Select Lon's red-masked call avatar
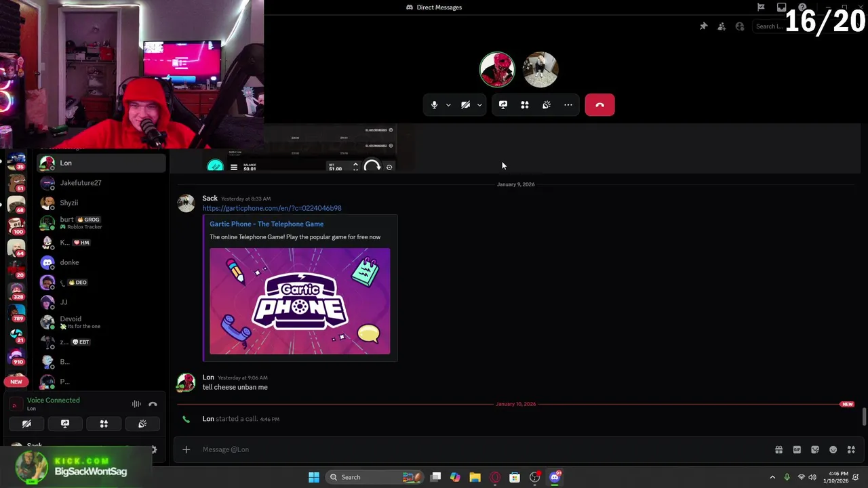This screenshot has width=868, height=488. [x=497, y=69]
